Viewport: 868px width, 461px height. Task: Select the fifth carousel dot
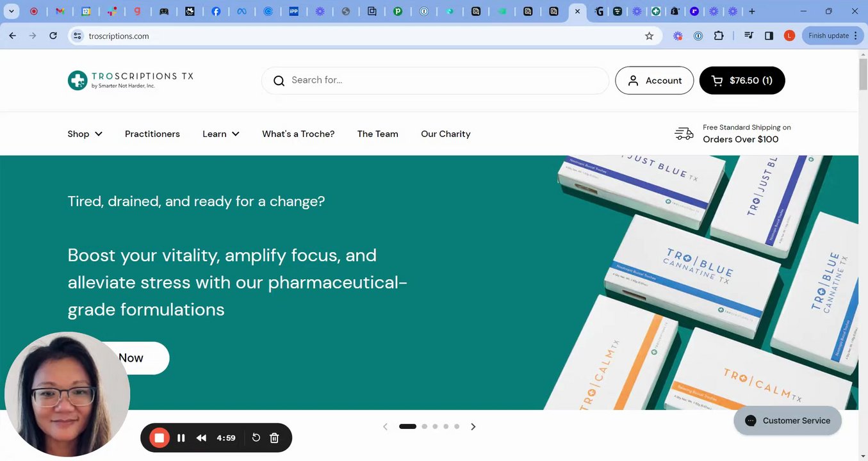pos(457,426)
